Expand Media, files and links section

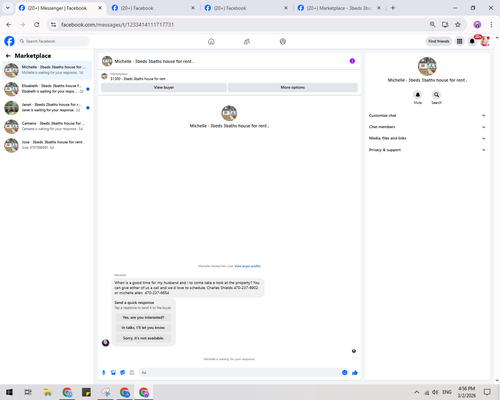[x=427, y=138]
